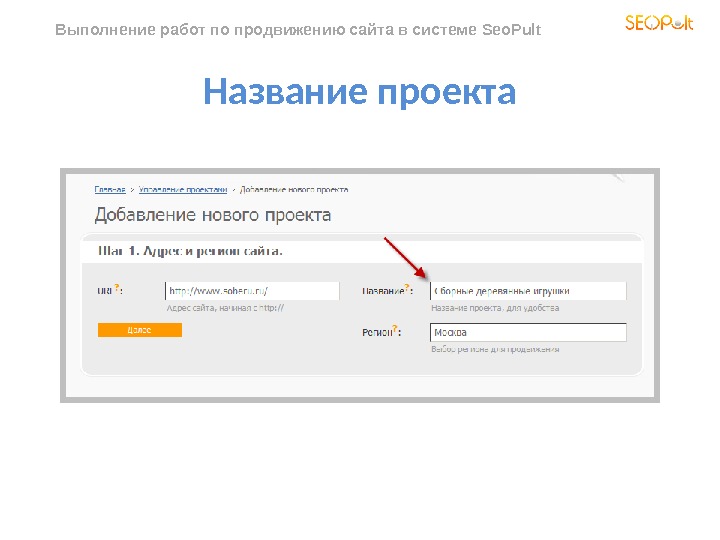Viewport: 720px width, 540px height.
Task: Click the slide header 'Выполнение работ по продвижению сайта'
Action: 225,30
